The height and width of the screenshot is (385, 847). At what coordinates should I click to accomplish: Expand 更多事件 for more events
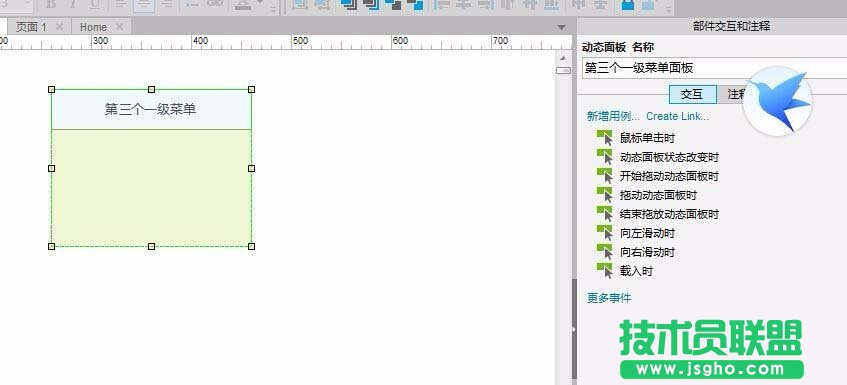click(x=609, y=298)
